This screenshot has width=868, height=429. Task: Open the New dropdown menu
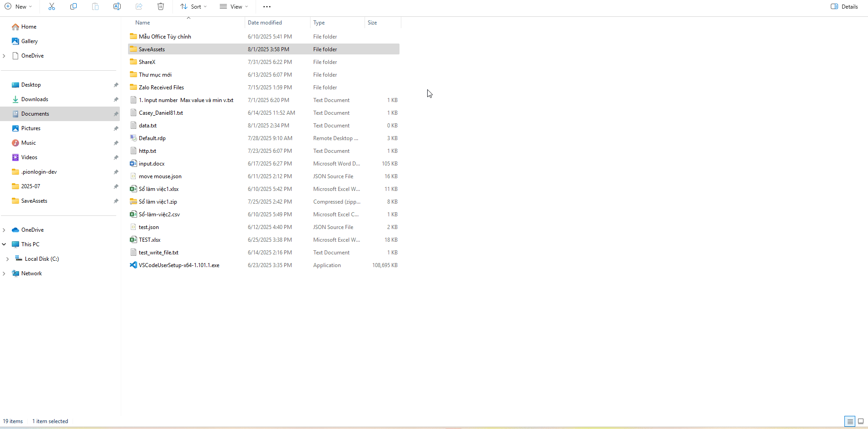pos(19,7)
